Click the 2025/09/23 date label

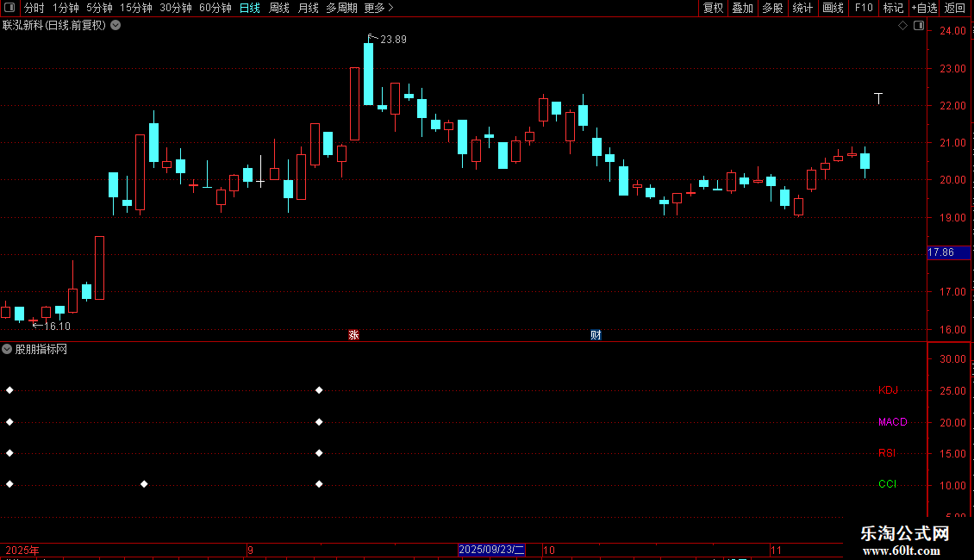click(491, 550)
